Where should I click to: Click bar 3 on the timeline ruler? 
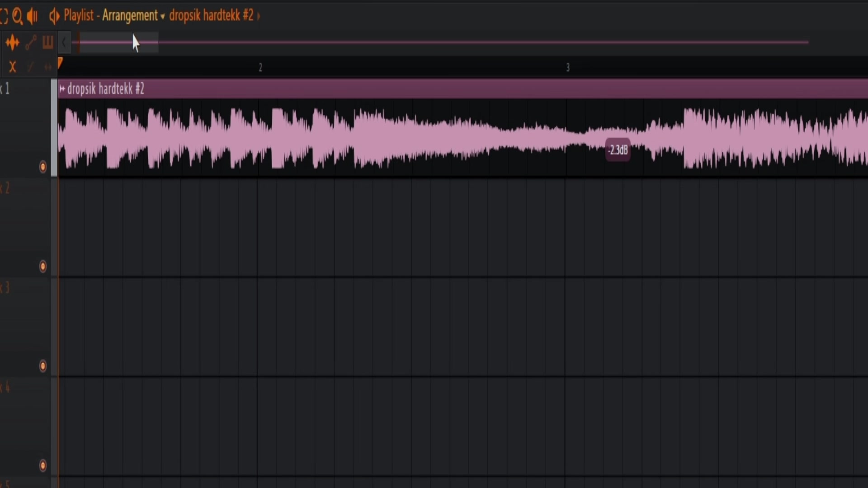(x=568, y=68)
